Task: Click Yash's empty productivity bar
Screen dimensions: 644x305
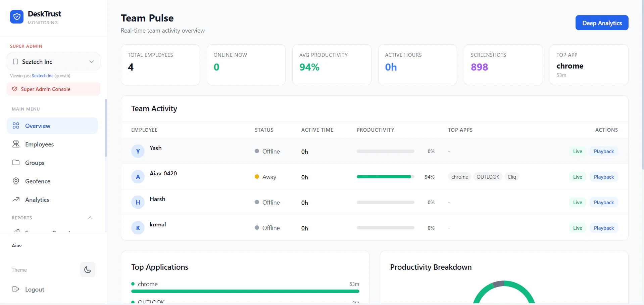Action: (x=385, y=151)
